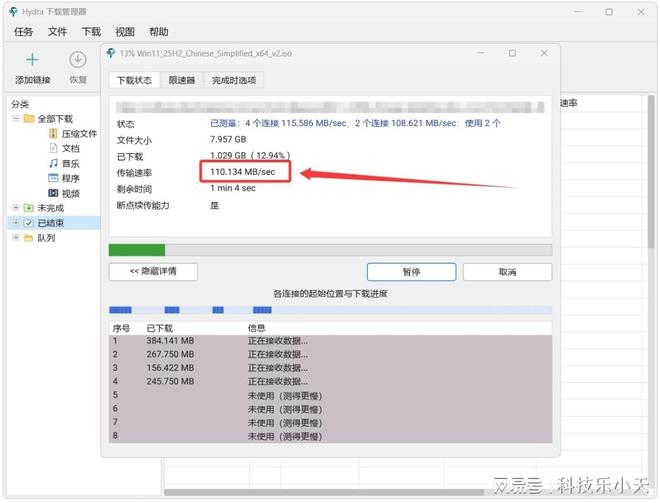The image size is (660, 503).
Task: Open the 视图 menu
Action: point(125,32)
